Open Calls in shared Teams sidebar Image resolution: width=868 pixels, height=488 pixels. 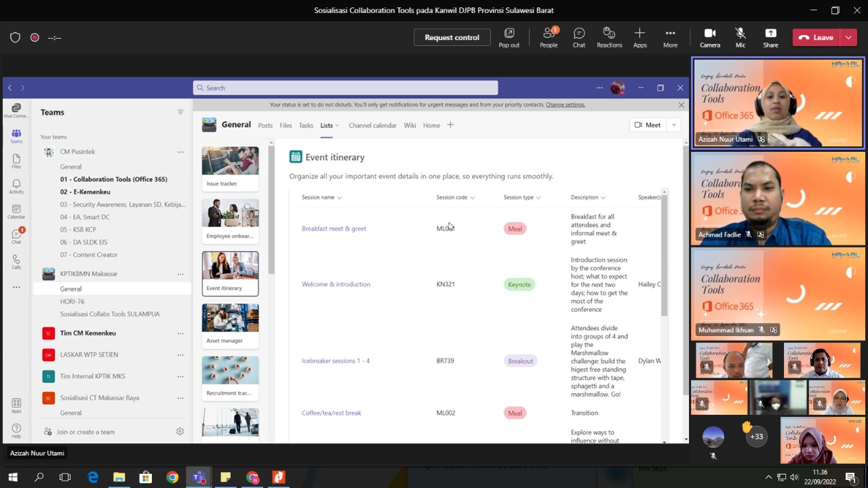[16, 262]
